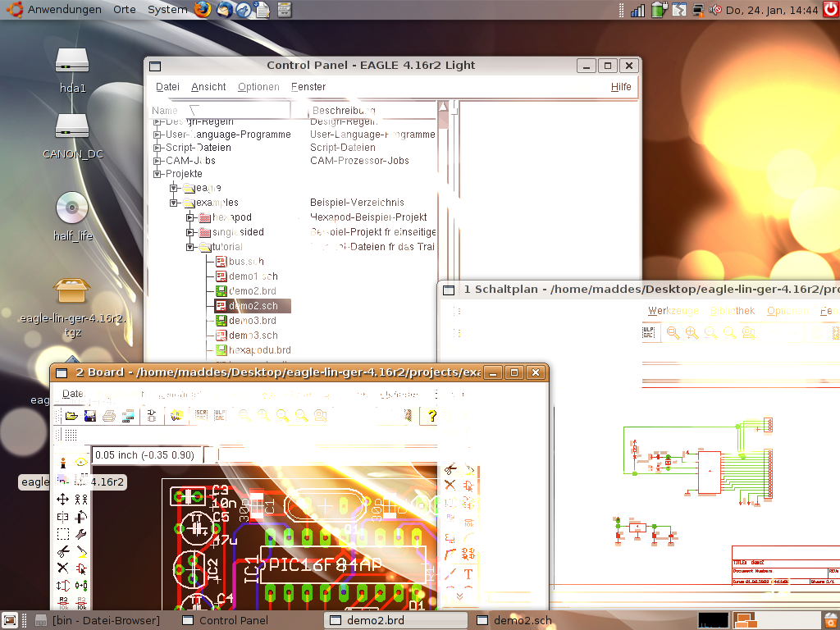Select bus.sch file in tree
840x630 pixels.
coord(240,262)
